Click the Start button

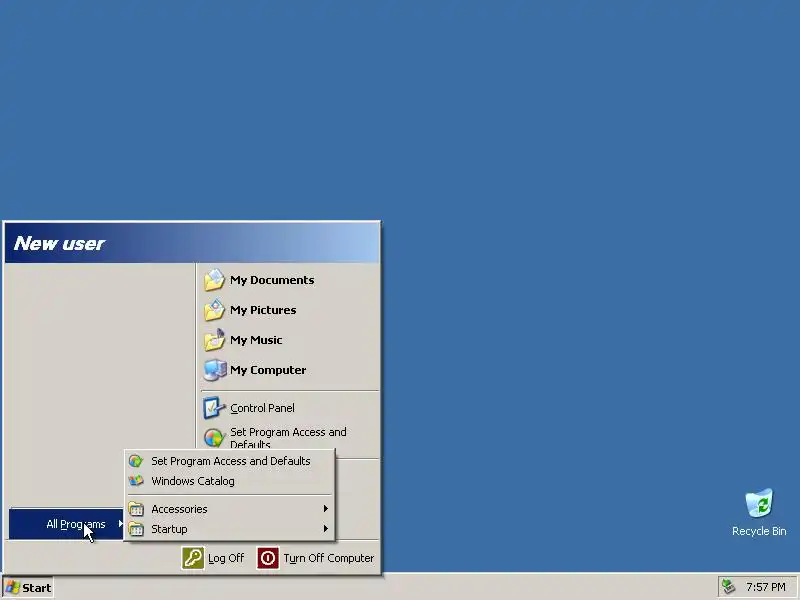pyautogui.click(x=28, y=588)
